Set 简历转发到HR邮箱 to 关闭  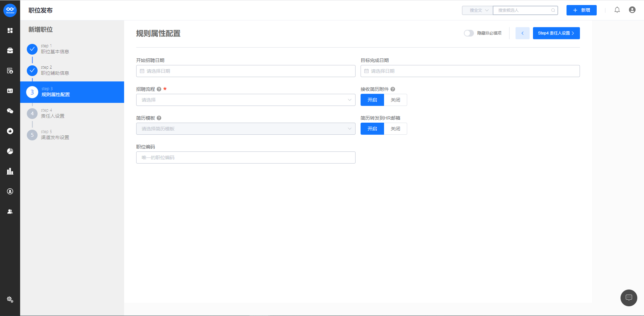[395, 129]
